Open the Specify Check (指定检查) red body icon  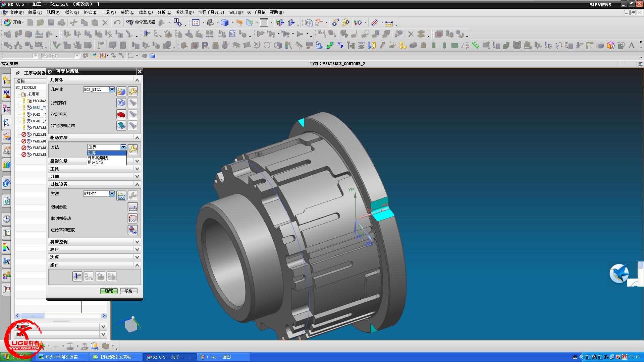(x=121, y=114)
